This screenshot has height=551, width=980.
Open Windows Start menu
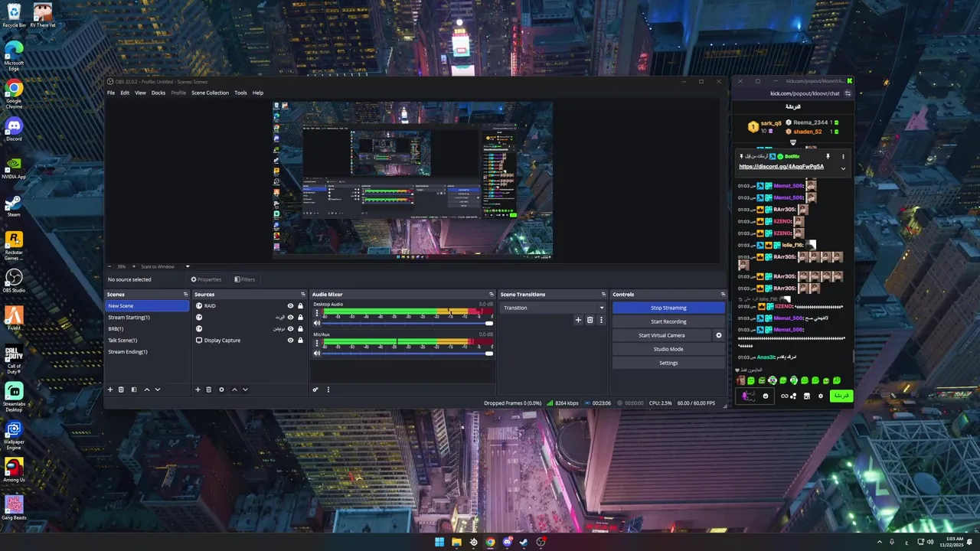click(439, 542)
